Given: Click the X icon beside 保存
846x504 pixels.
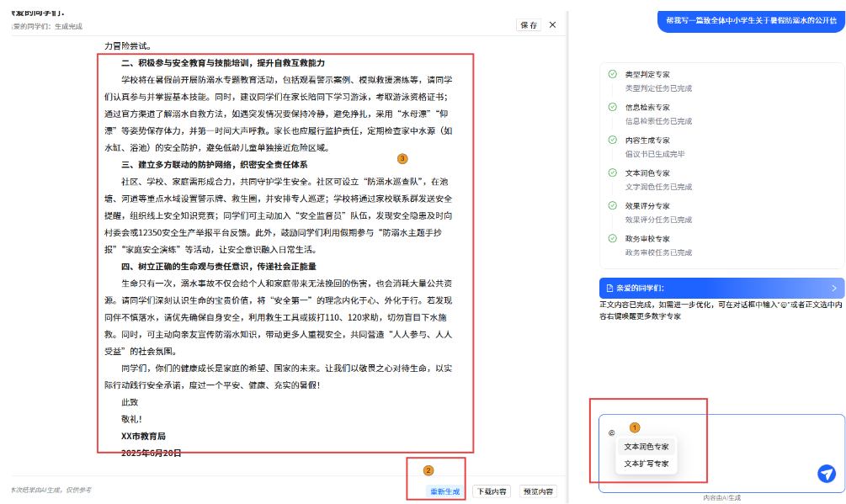Looking at the screenshot, I should tap(552, 25).
